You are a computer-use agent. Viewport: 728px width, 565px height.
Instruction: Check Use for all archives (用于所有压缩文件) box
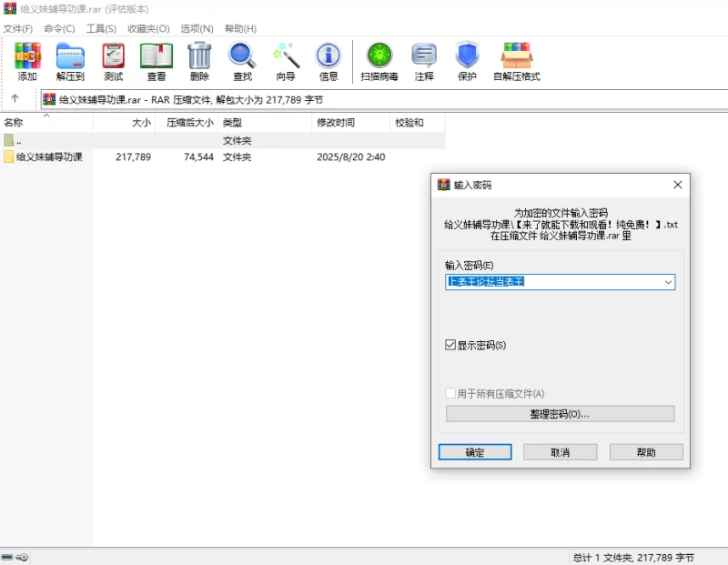[450, 393]
